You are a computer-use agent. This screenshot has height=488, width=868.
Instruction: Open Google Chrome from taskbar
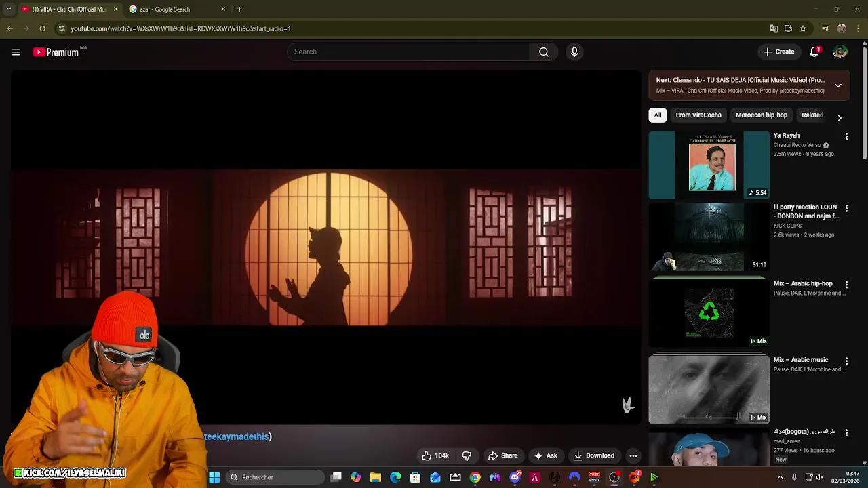(475, 477)
